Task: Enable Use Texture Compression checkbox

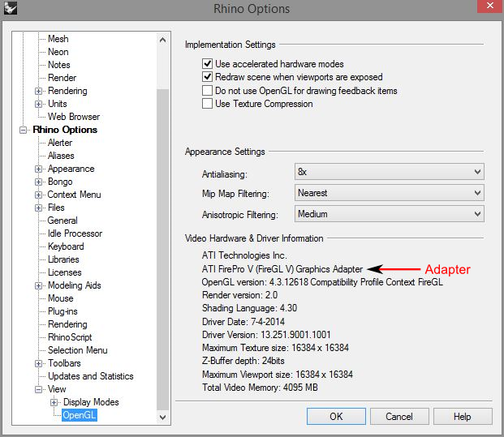Action: (x=207, y=104)
